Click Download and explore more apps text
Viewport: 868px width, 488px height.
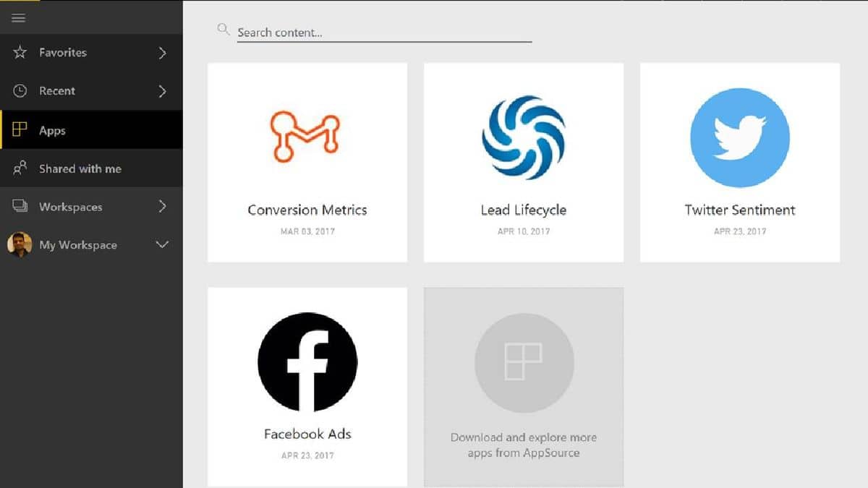click(524, 445)
